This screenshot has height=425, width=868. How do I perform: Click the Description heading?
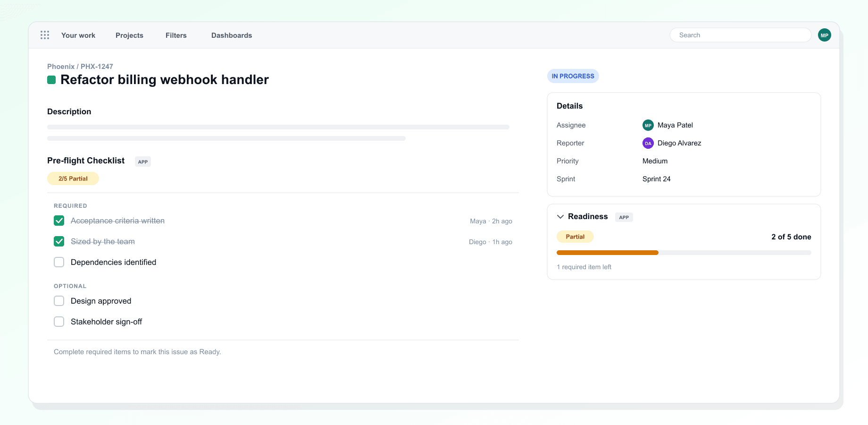(69, 111)
